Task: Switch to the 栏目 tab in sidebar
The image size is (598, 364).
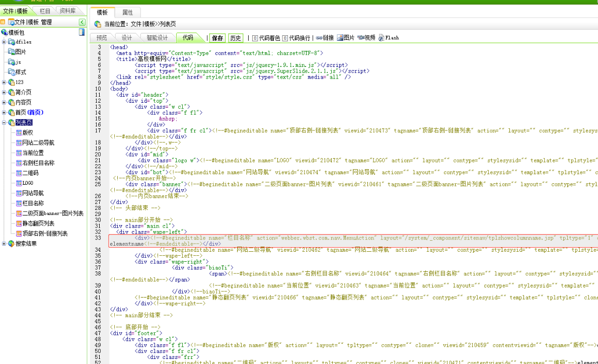Action: (45, 11)
